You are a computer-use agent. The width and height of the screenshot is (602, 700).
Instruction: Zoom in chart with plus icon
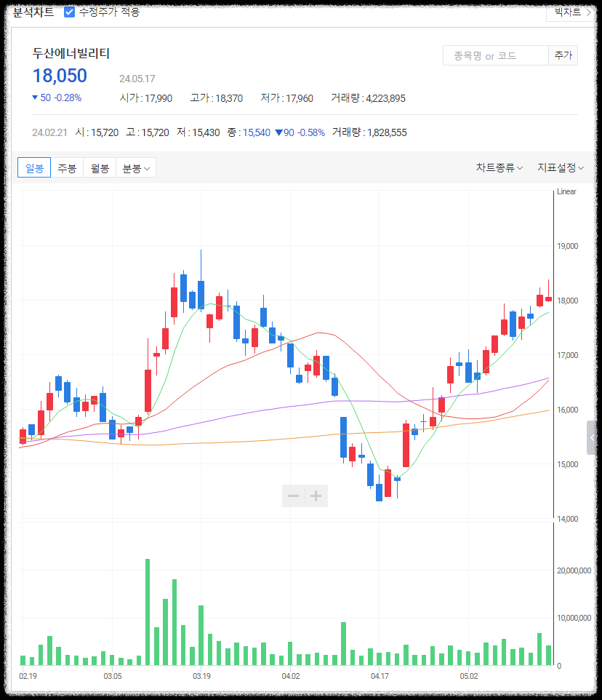pyautogui.click(x=316, y=496)
